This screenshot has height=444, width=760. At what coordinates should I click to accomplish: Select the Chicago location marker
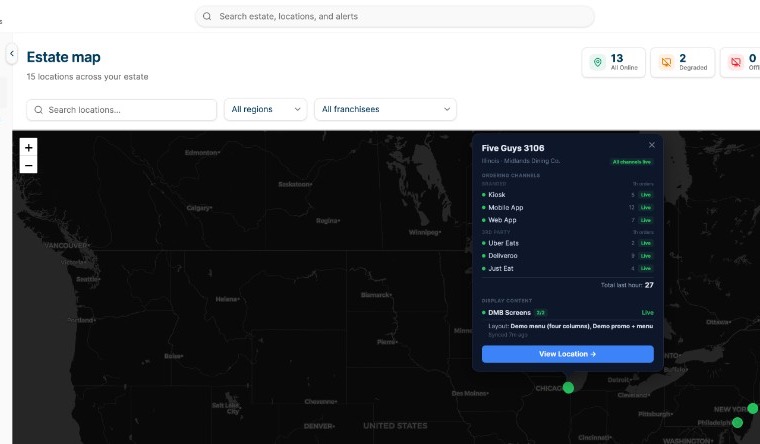click(569, 387)
